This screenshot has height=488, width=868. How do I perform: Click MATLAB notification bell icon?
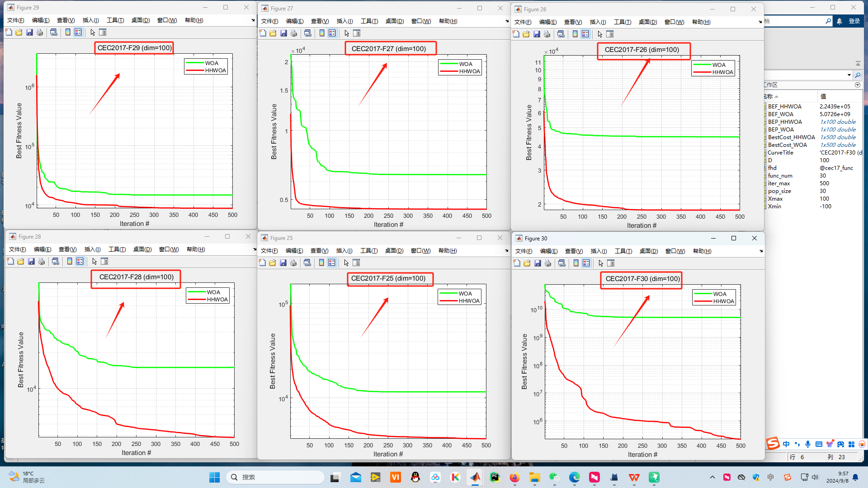[840, 21]
